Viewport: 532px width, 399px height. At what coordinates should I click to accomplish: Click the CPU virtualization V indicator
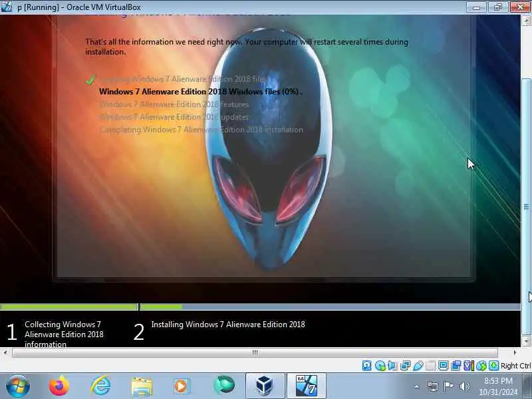coord(468,365)
